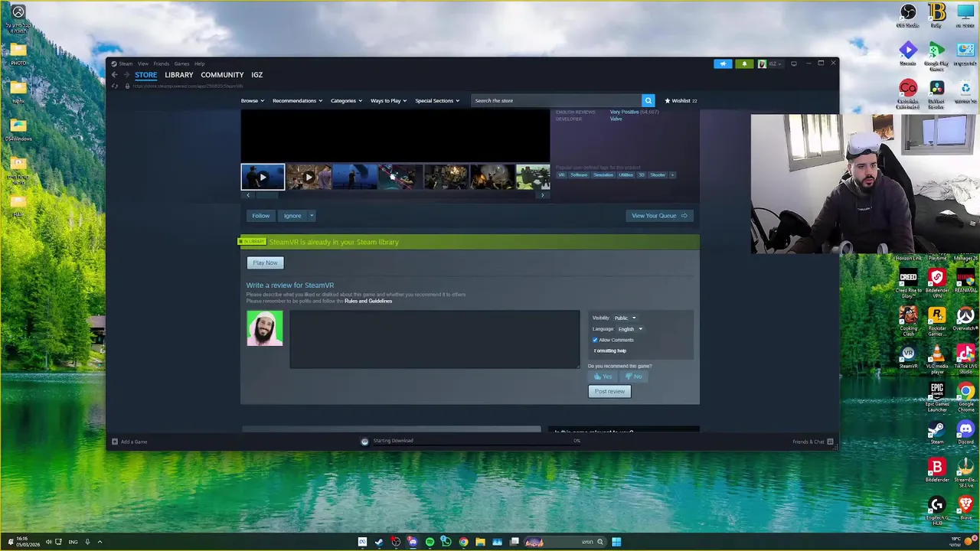Open Ways to Play dropdown
Screen dimensions: 980x551
[389, 100]
